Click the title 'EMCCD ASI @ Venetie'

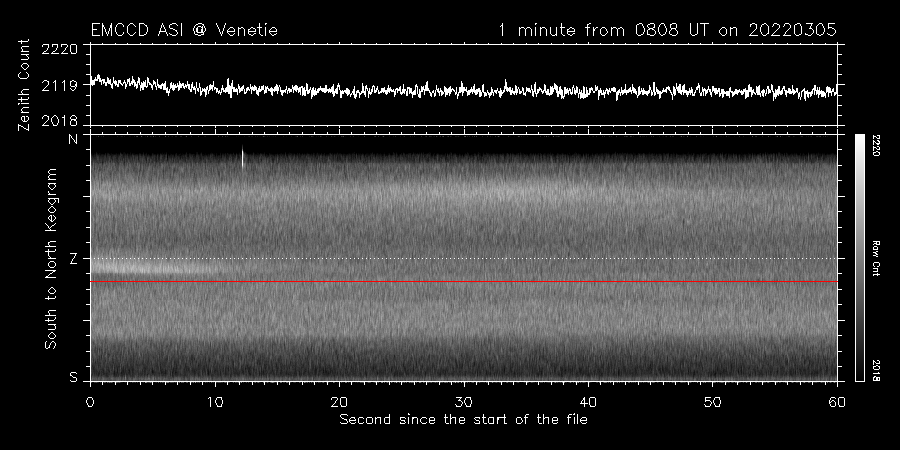184,30
